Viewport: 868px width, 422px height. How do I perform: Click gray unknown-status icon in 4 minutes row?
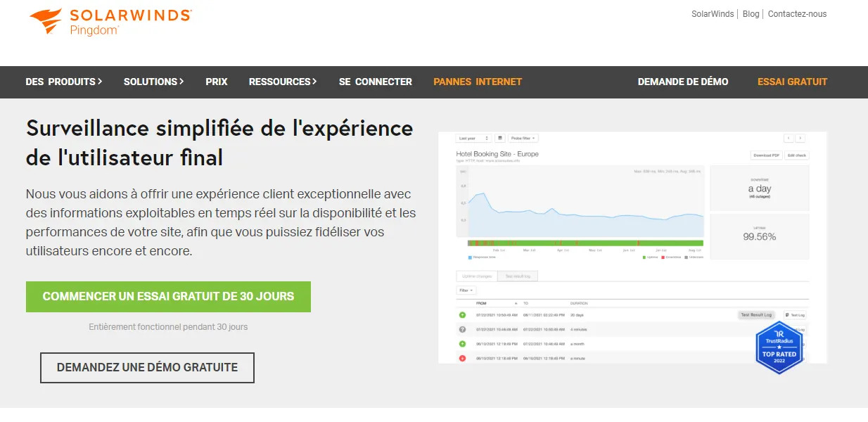[462, 329]
